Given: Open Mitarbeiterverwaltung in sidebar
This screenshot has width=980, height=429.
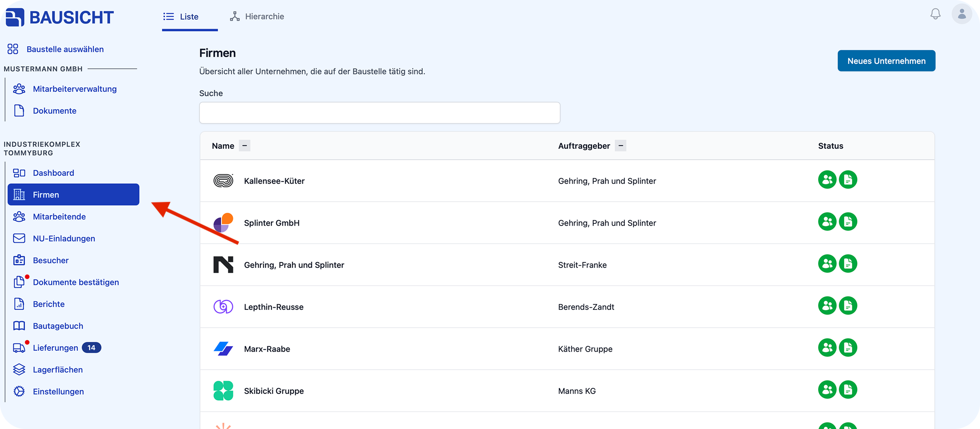Looking at the screenshot, I should click(65, 89).
